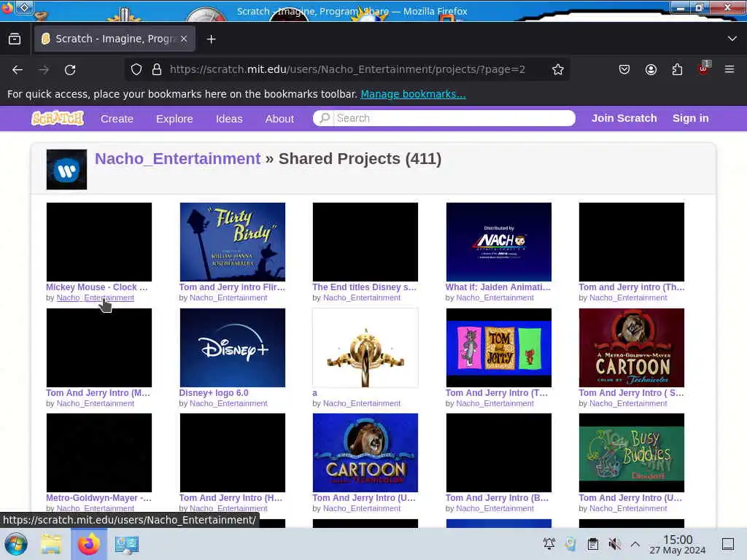Open the About menu item
Image resolution: width=747 pixels, height=560 pixels.
(x=279, y=119)
